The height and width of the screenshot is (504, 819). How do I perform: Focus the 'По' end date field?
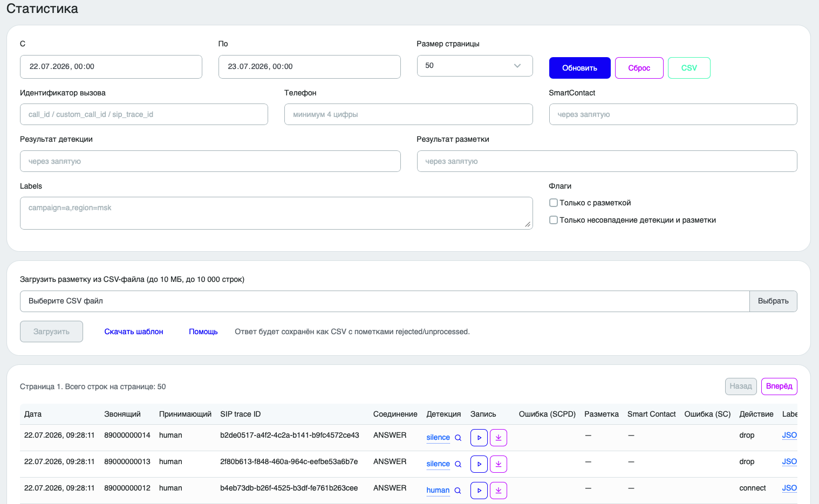[310, 67]
